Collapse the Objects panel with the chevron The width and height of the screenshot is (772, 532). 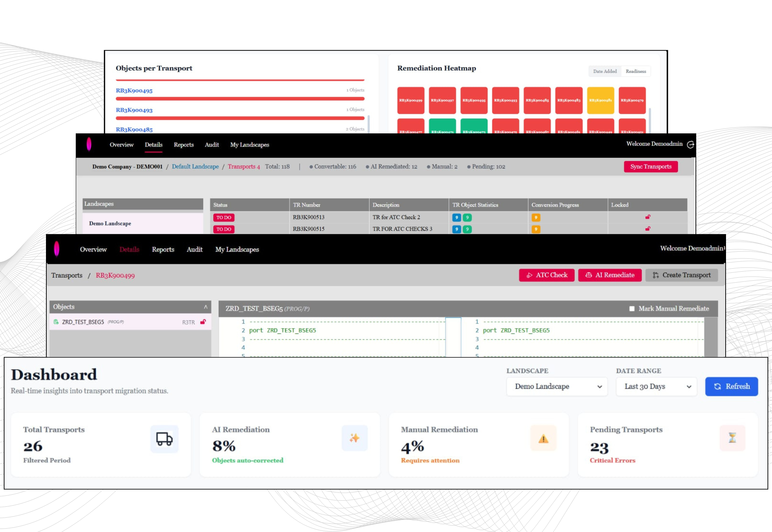coord(206,306)
